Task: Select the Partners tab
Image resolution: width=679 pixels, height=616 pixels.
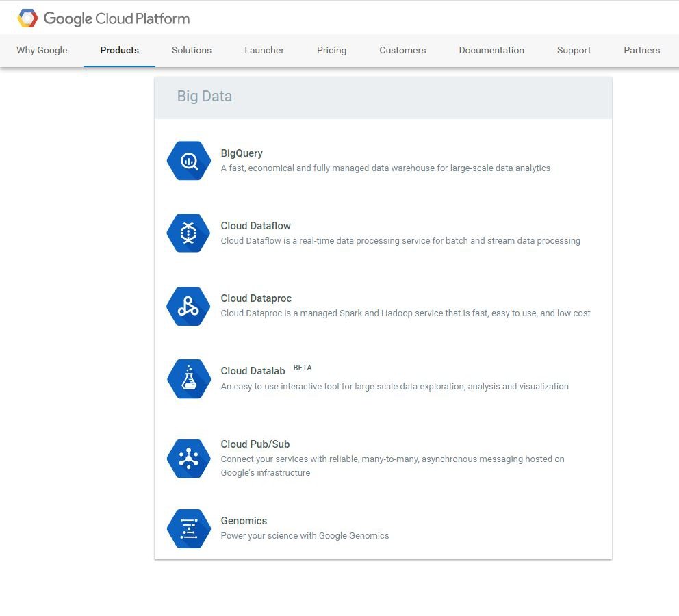Action: coord(642,50)
